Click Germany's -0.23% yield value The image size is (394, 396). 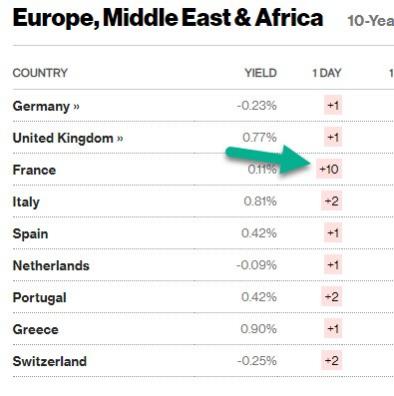257,106
